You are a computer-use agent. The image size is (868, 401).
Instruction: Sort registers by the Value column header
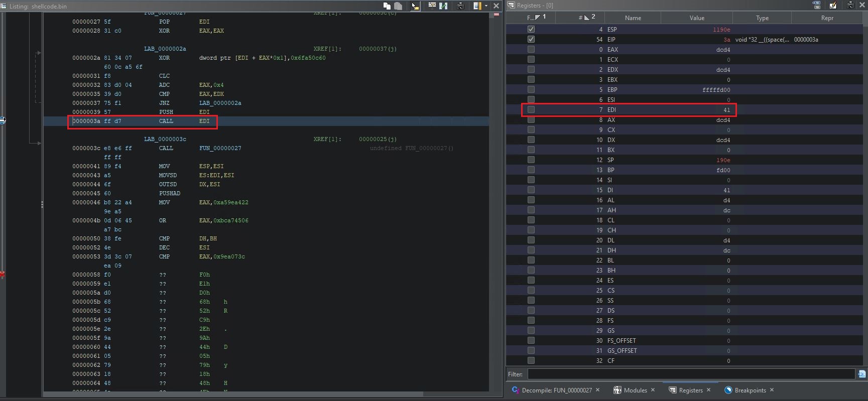[697, 18]
